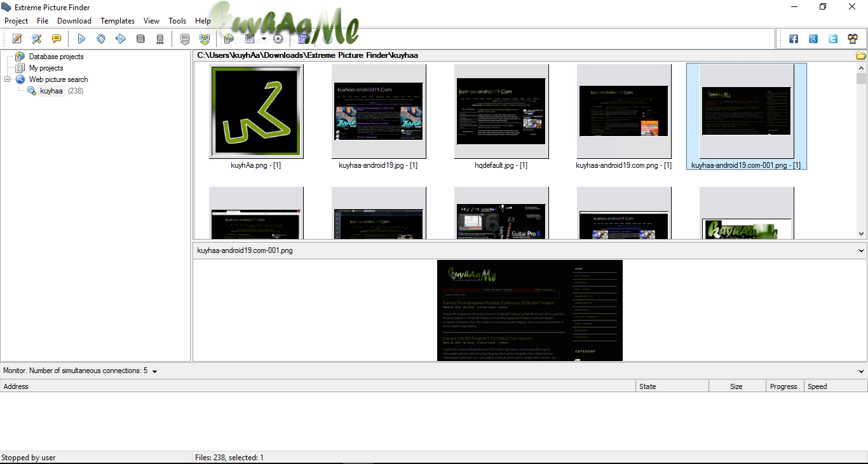Select Web picture search tree node
The image size is (868, 464).
[58, 79]
